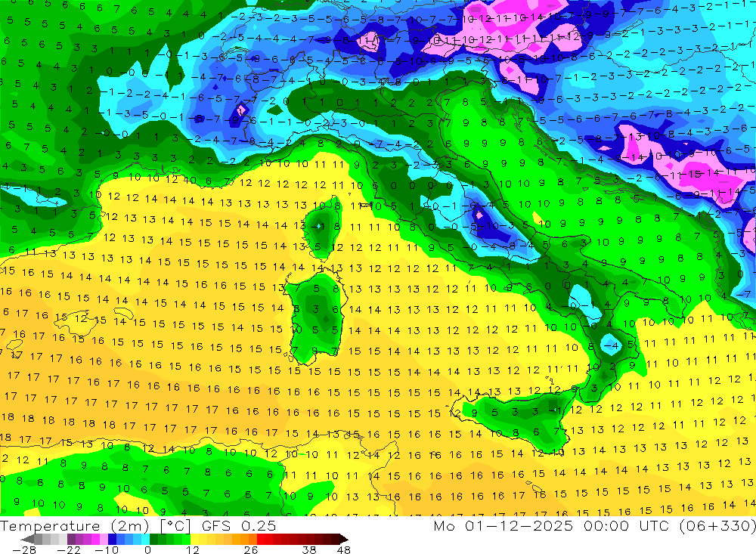756x554 pixels.
Task: Click the 'Temperature (2m) [°C]' title text
Action: tap(95, 526)
